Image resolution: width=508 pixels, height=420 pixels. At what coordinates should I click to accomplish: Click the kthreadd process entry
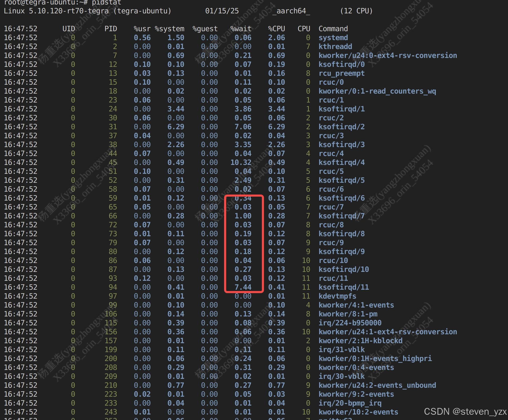[x=335, y=47]
